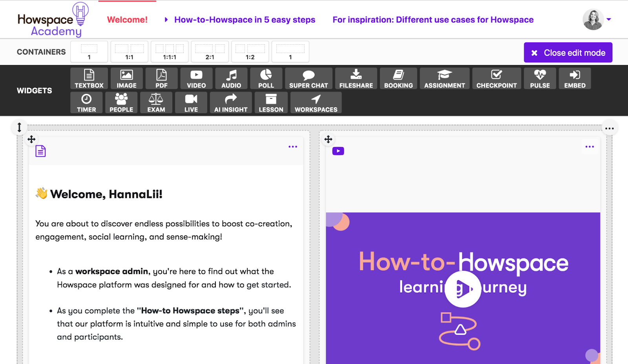The width and height of the screenshot is (628, 364).
Task: Add a People widget
Action: click(x=121, y=103)
